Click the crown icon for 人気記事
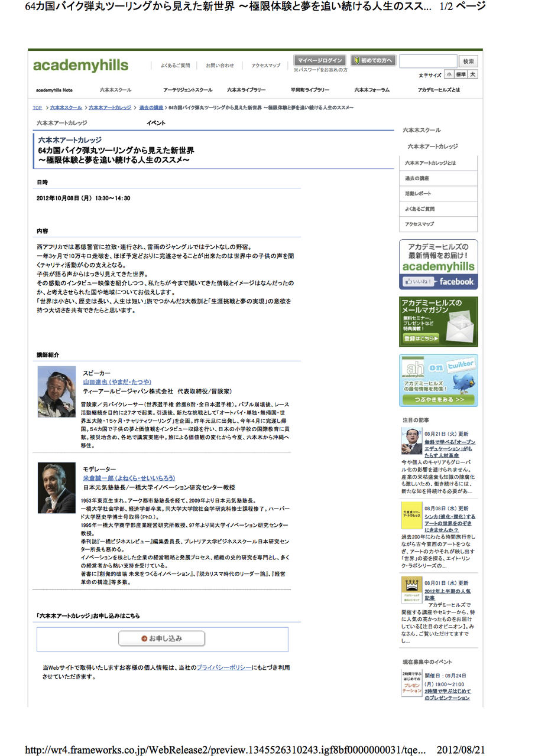This screenshot has height=756, width=535. point(411,589)
